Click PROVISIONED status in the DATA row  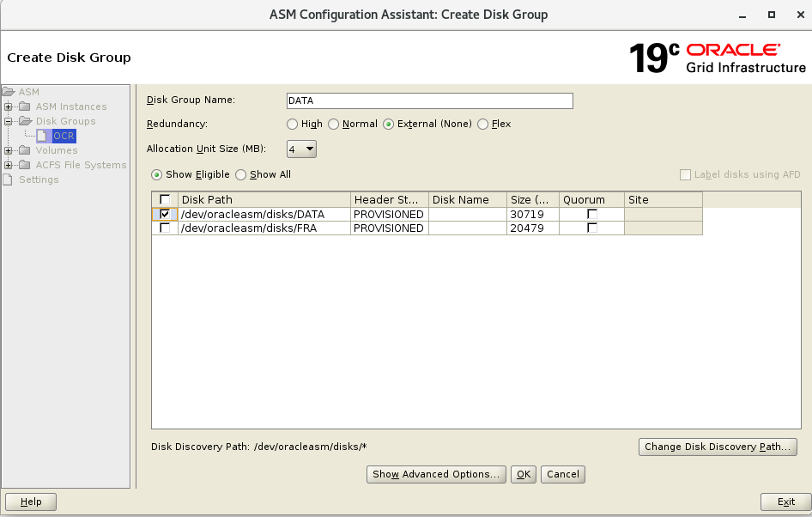coord(388,215)
